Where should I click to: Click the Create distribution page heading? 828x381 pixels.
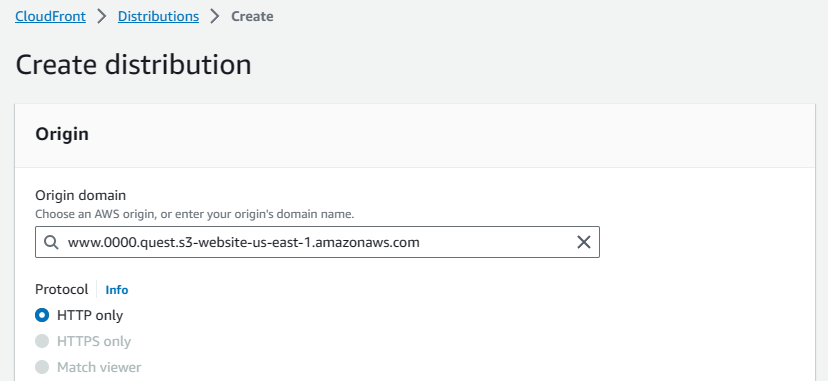coord(133,65)
